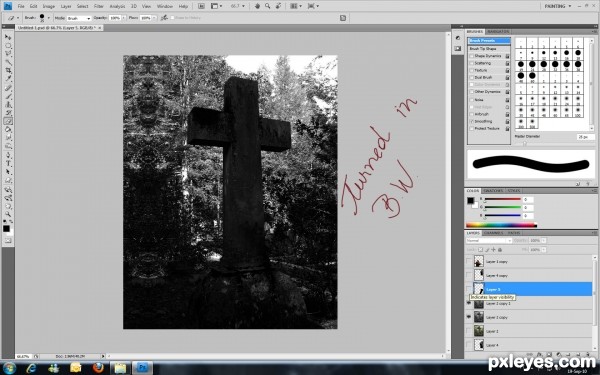Select the Brush tool in toolbox
Viewport: 600px width, 375px height.
pyautogui.click(x=8, y=96)
